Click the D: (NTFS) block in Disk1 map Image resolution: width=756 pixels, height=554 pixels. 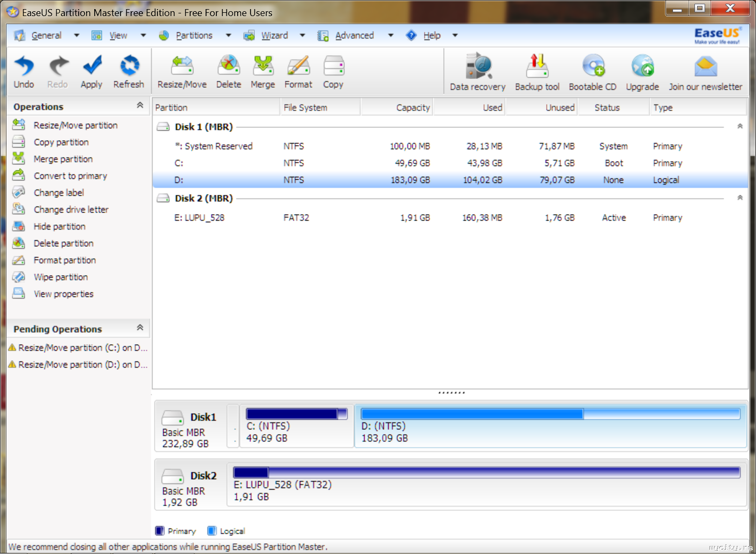click(x=550, y=426)
